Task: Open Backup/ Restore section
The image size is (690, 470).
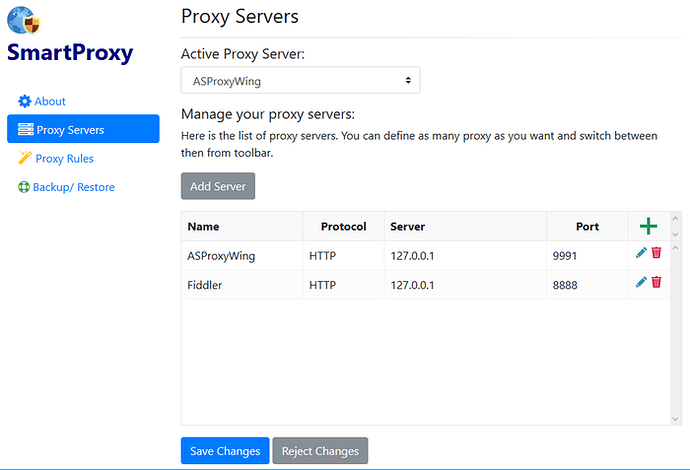Action: [73, 187]
